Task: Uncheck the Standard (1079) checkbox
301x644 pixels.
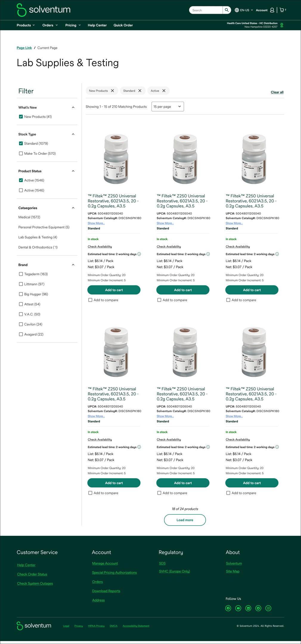Action: pyautogui.click(x=21, y=143)
